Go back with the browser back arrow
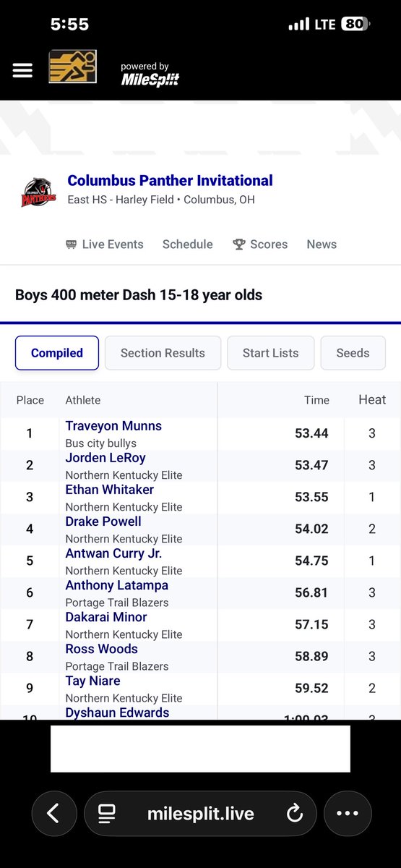This screenshot has width=401, height=868. tap(53, 814)
